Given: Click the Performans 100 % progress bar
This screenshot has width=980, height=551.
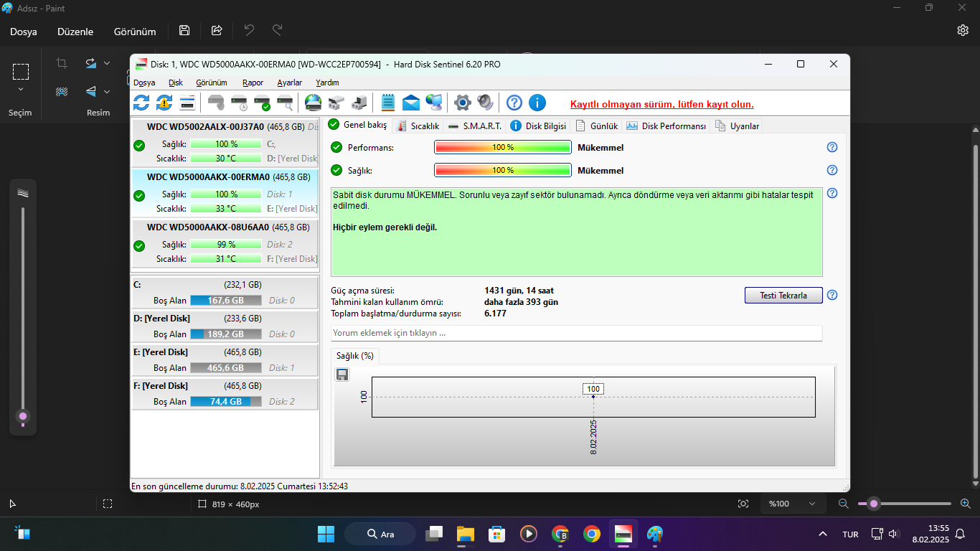Looking at the screenshot, I should tap(503, 147).
